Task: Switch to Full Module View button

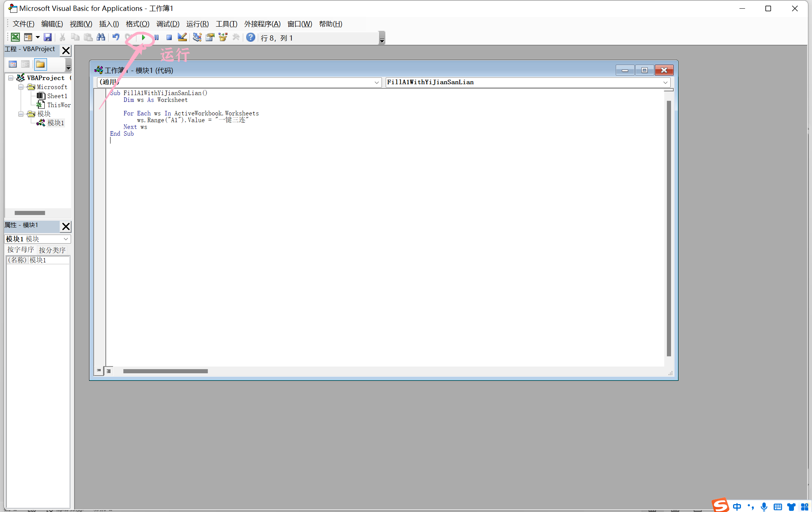Action: coord(109,371)
